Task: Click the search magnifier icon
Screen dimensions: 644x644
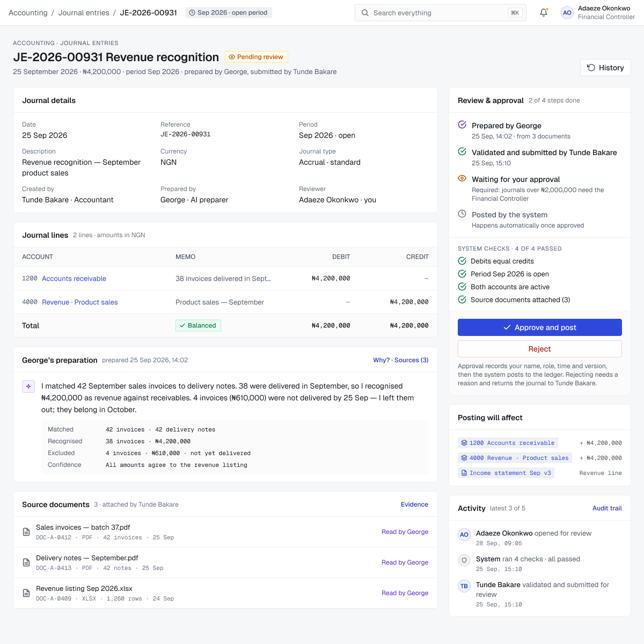Action: coord(365,13)
